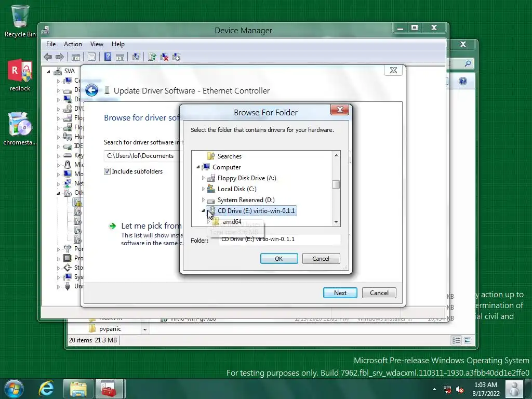This screenshot has height=399, width=532.
Task: Show hidden tray icons arrow
Action: coord(435,389)
